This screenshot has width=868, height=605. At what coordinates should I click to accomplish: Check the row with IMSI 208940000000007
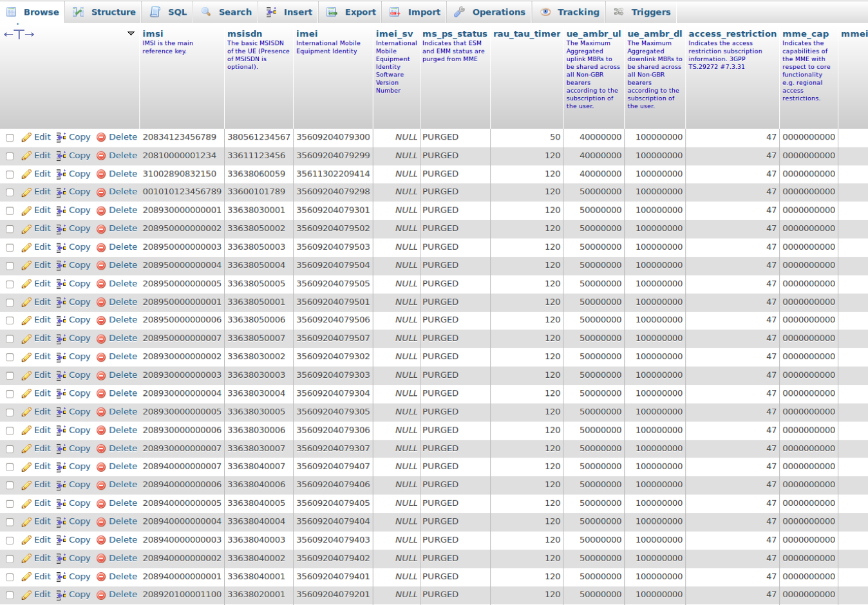[10, 467]
